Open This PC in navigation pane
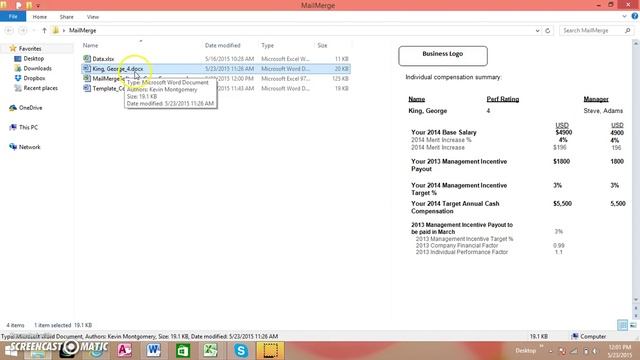 tap(28, 127)
